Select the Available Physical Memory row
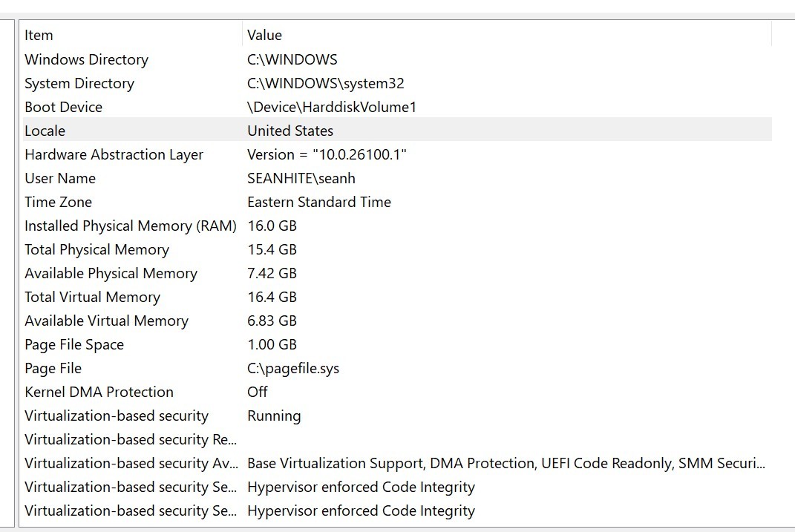The image size is (795, 532). pos(111,273)
